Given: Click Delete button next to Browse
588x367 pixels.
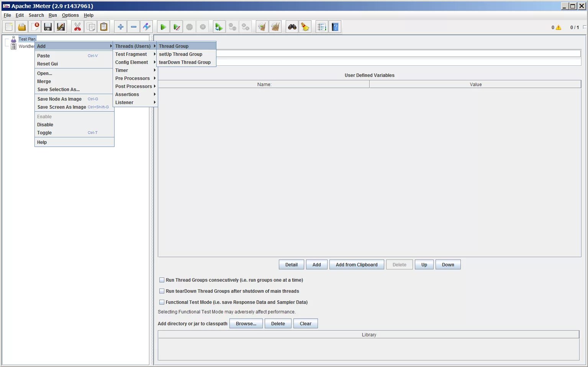Looking at the screenshot, I should click(278, 324).
